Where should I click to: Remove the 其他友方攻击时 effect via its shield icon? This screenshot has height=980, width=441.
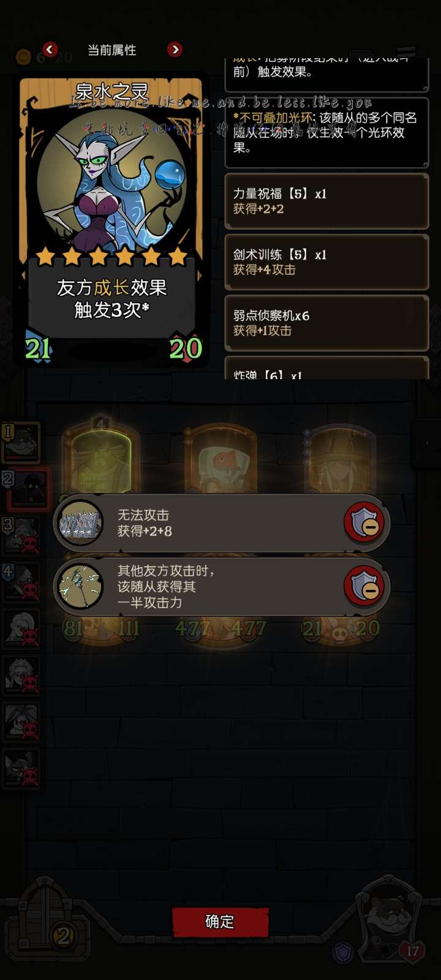[366, 586]
